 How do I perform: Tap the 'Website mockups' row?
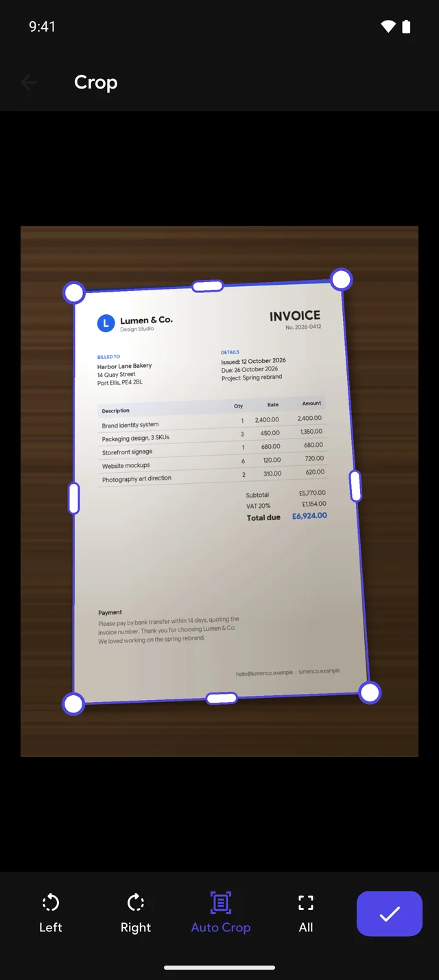point(214,462)
